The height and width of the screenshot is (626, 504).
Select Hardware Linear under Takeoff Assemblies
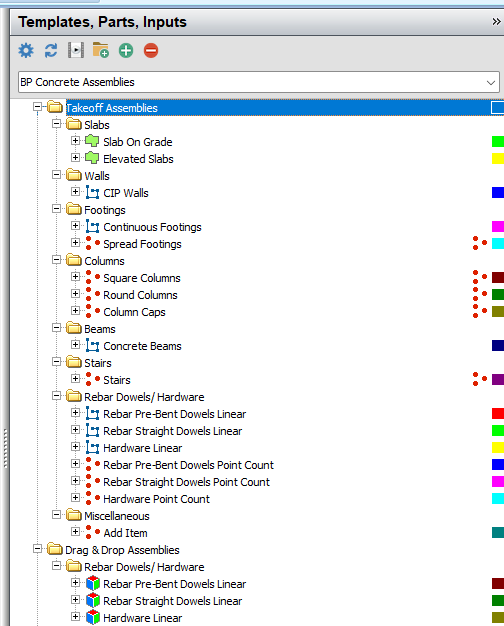click(x=143, y=448)
